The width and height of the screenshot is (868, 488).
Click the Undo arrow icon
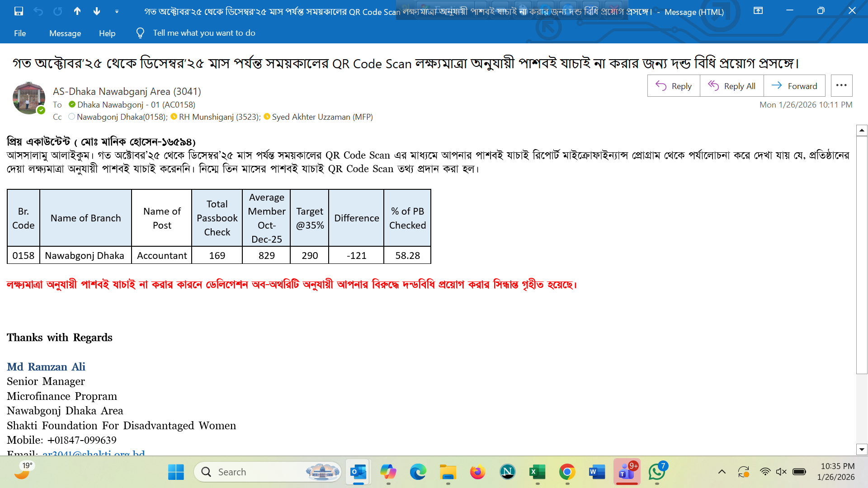38,11
